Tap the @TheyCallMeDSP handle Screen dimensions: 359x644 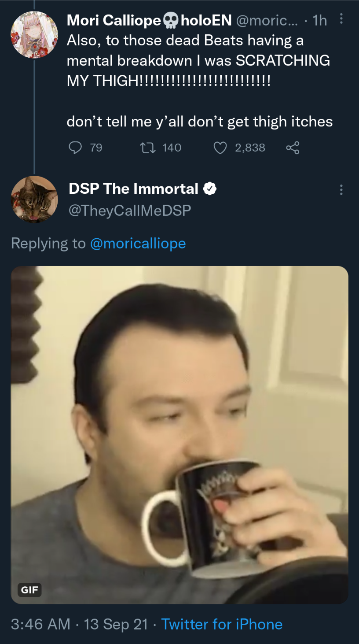130,211
